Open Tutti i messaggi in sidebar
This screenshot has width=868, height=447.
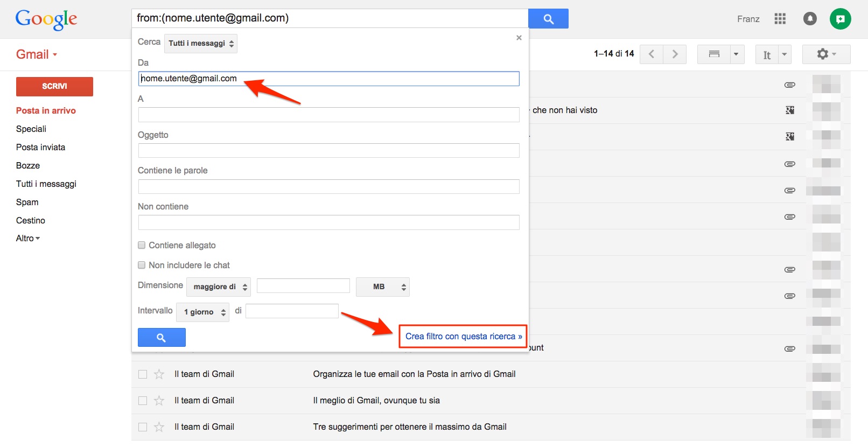click(x=46, y=184)
